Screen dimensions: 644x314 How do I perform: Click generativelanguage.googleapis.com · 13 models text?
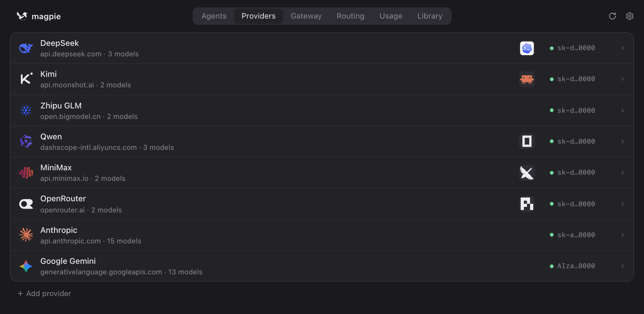(x=121, y=272)
